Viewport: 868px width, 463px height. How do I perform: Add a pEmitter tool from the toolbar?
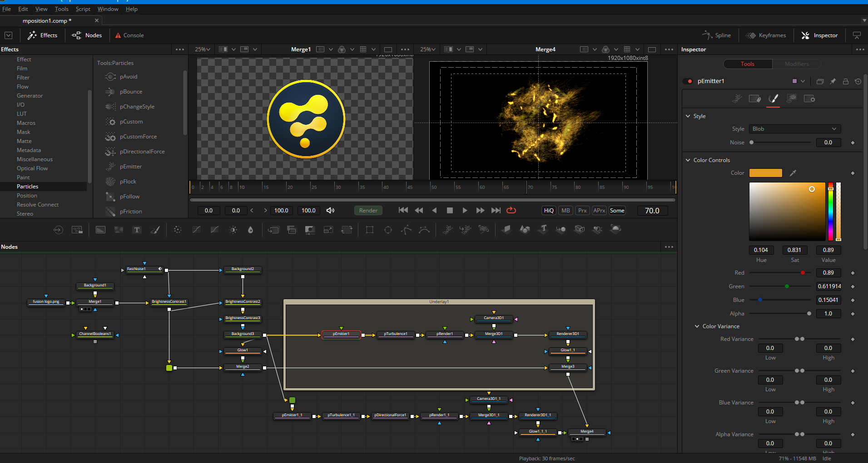click(447, 230)
